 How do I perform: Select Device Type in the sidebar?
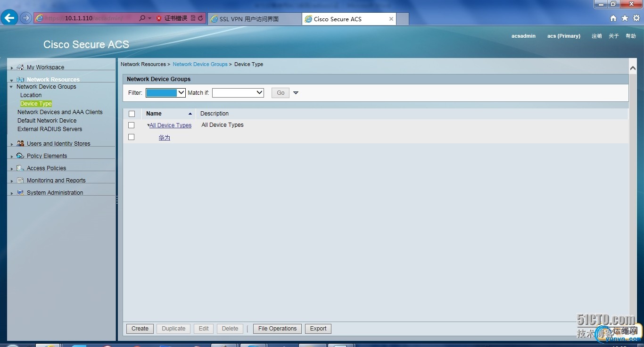click(36, 104)
